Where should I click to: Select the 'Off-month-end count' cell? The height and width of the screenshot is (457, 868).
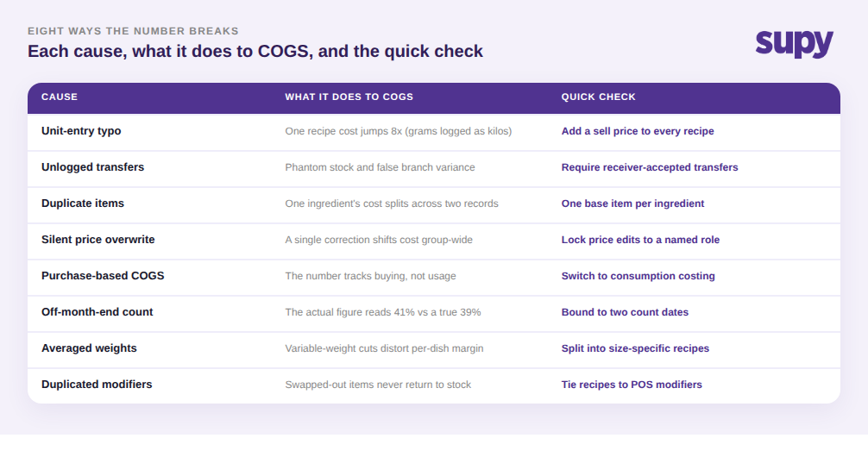(x=97, y=312)
